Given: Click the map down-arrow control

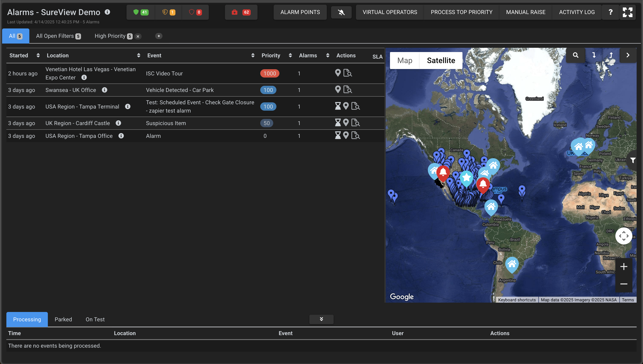Looking at the screenshot, I should pyautogui.click(x=594, y=55).
